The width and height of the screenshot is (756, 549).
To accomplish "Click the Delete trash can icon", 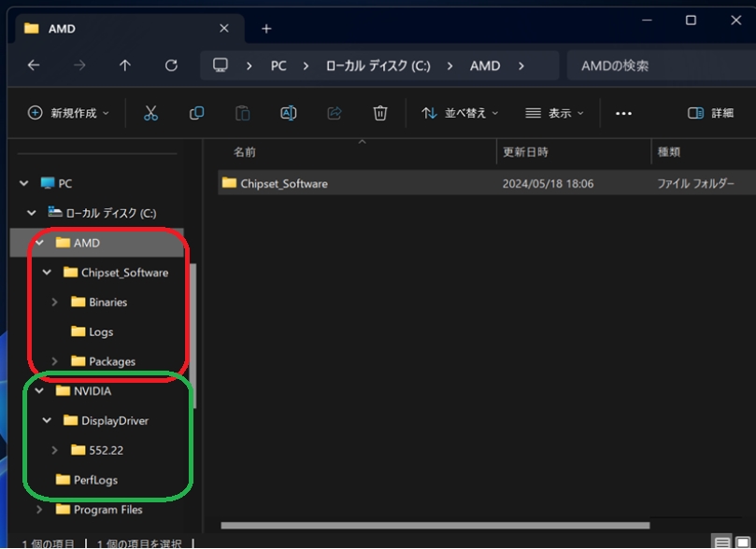I will [380, 113].
